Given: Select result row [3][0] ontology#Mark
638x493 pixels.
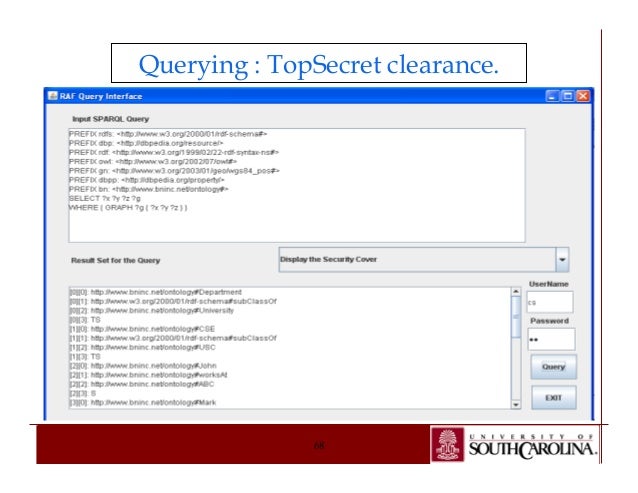Looking at the screenshot, I should [143, 403].
